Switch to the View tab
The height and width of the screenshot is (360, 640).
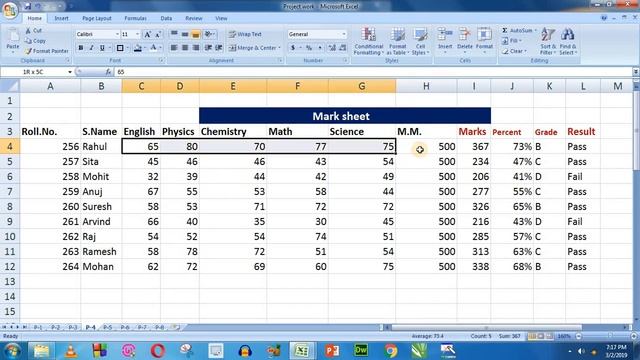221,18
